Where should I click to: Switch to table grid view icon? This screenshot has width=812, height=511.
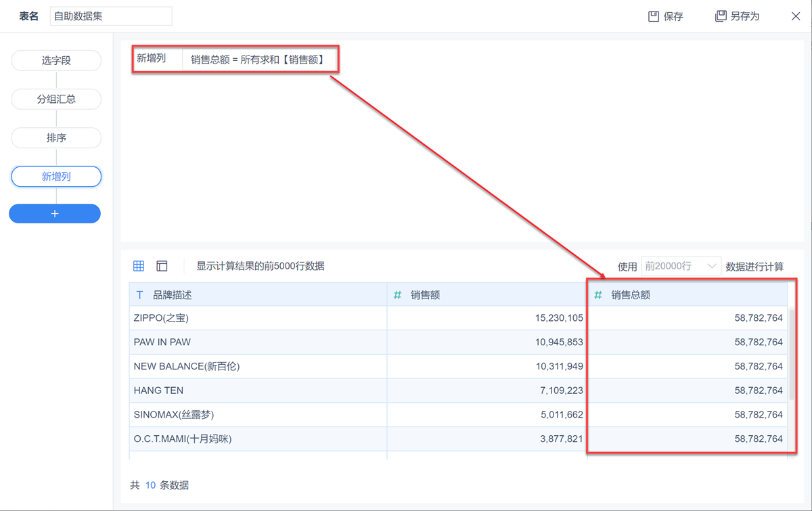click(x=139, y=266)
